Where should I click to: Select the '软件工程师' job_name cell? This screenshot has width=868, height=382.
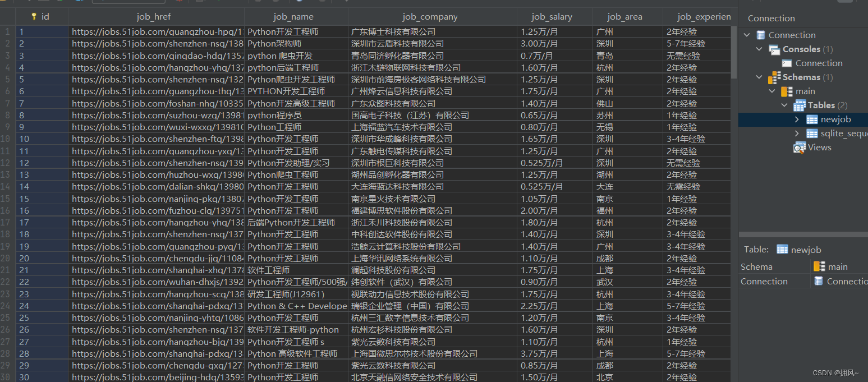[x=296, y=270]
